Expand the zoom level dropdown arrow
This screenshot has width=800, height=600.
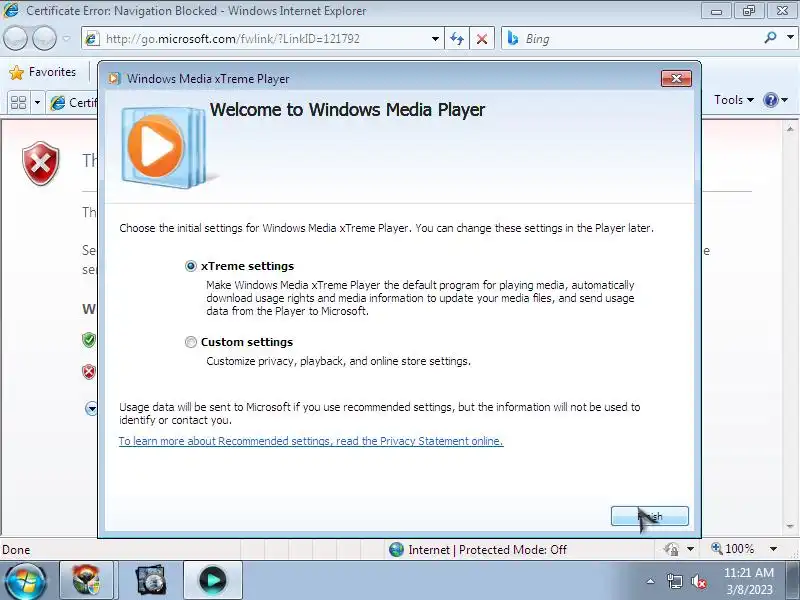[773, 549]
